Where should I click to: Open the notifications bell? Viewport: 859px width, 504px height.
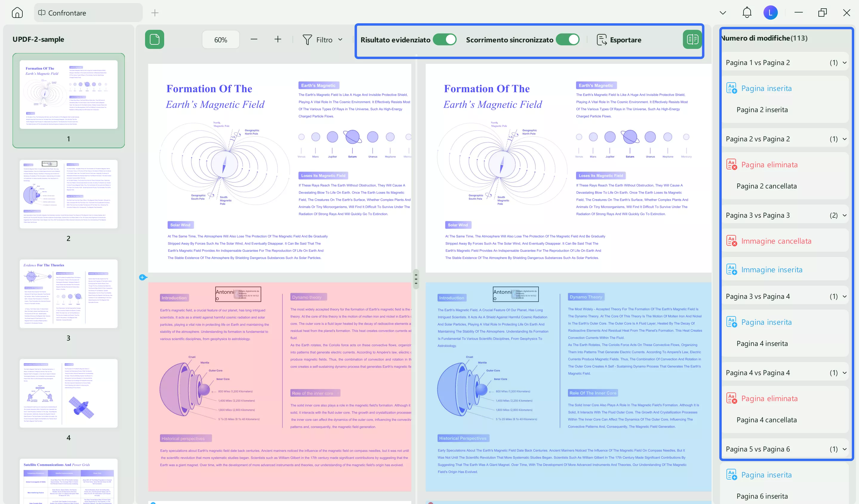pyautogui.click(x=747, y=13)
